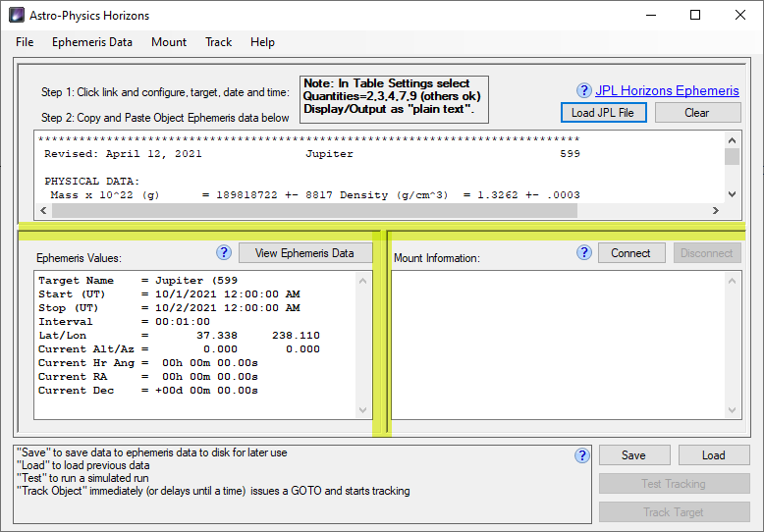
Task: Open the File menu
Action: click(x=25, y=42)
